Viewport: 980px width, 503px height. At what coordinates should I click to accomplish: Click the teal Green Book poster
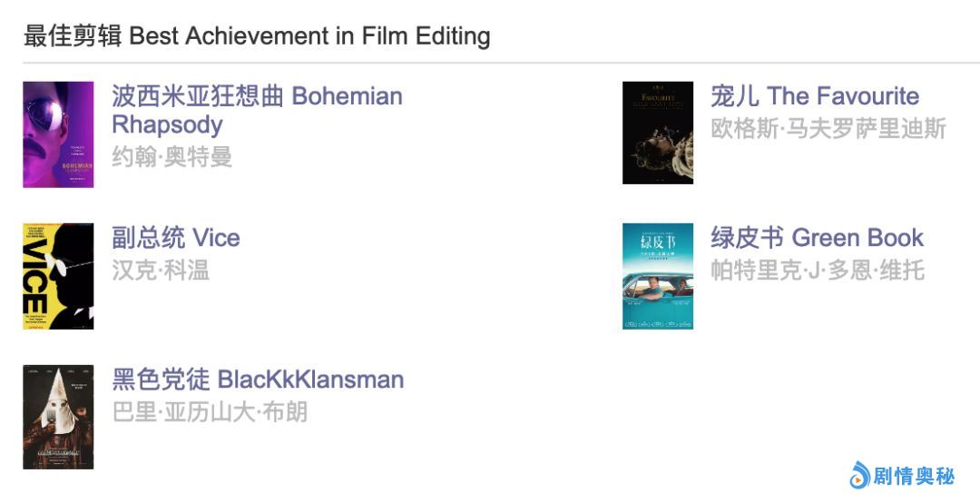tap(657, 276)
